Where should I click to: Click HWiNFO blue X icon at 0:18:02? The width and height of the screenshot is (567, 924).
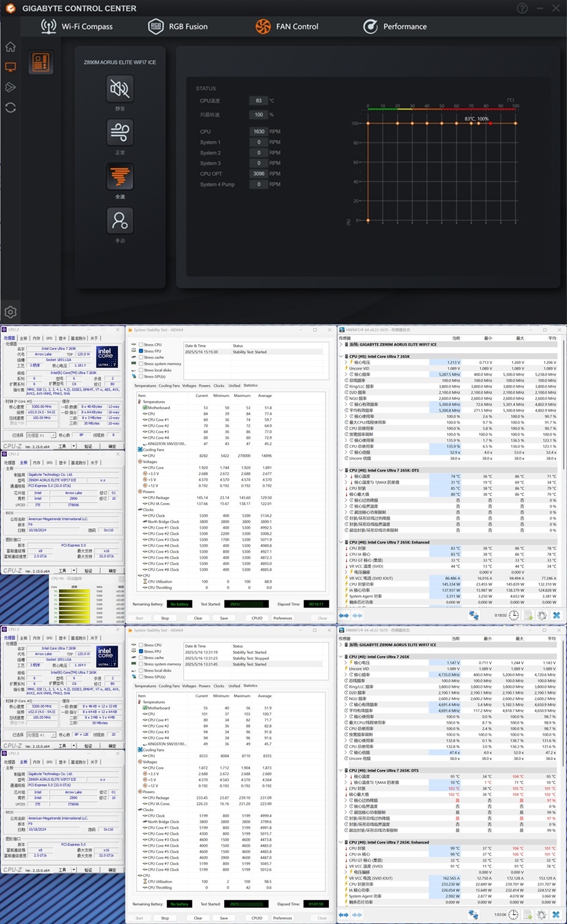pos(556,615)
